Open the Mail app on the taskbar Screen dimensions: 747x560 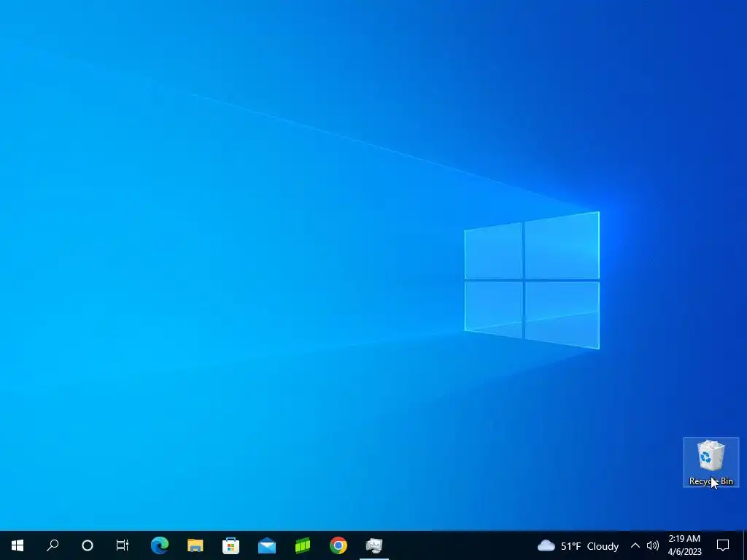click(x=267, y=545)
